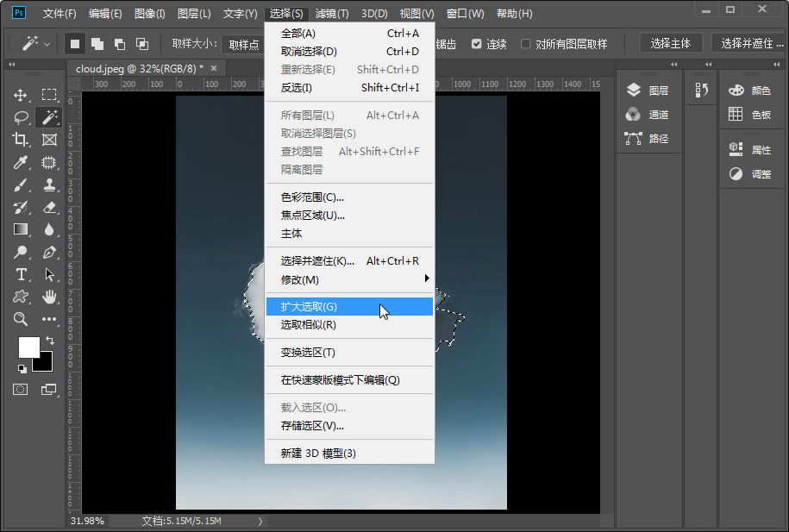Collapse the 颜色 panel group arrows

click(x=777, y=65)
